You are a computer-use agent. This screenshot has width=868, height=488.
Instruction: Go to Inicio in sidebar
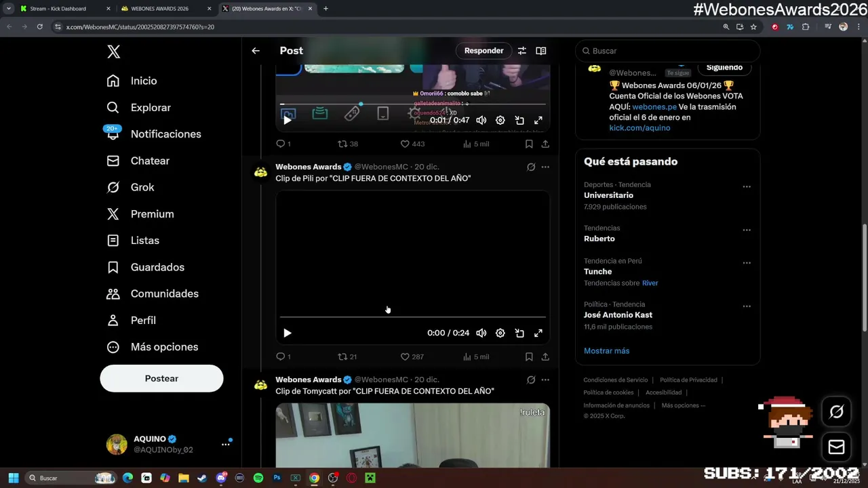pyautogui.click(x=132, y=81)
